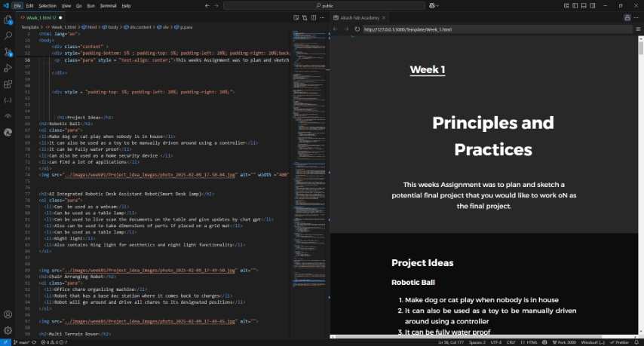The height and width of the screenshot is (346, 644).
Task: Reload the preview page with refresh icon
Action: point(357,29)
